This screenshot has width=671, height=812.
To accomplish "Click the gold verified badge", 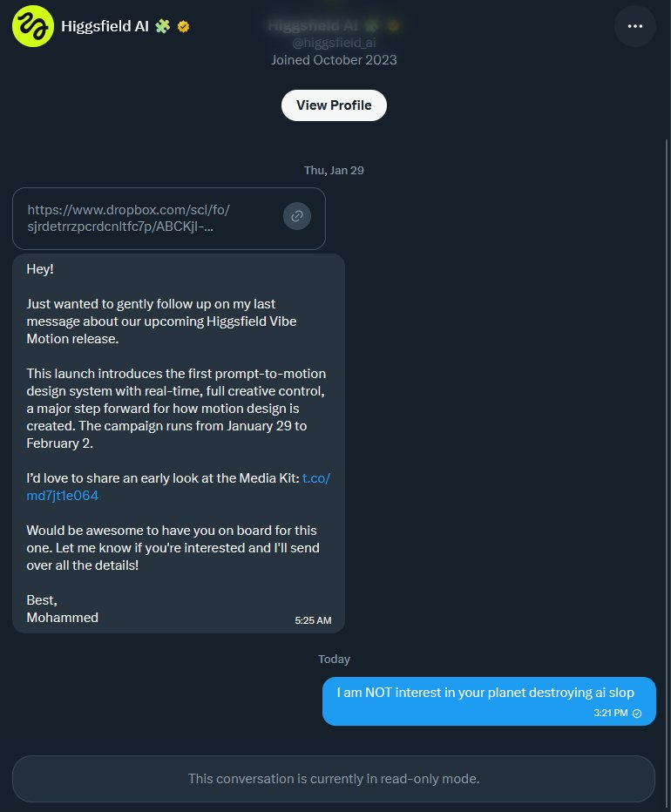I will coord(183,26).
